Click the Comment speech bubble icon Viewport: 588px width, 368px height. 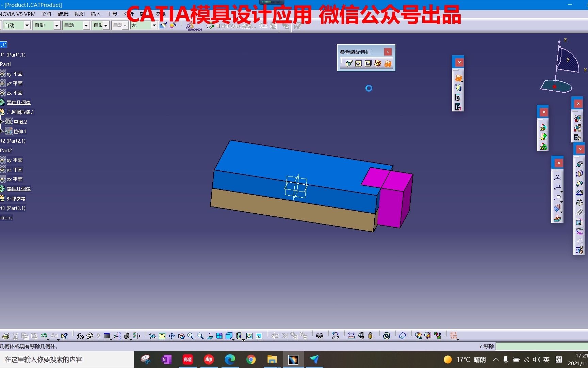point(90,336)
